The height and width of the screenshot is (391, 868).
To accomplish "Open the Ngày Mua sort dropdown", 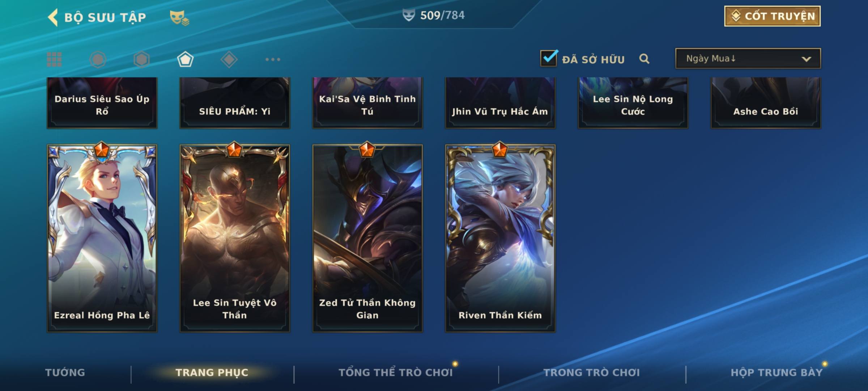I will 748,58.
